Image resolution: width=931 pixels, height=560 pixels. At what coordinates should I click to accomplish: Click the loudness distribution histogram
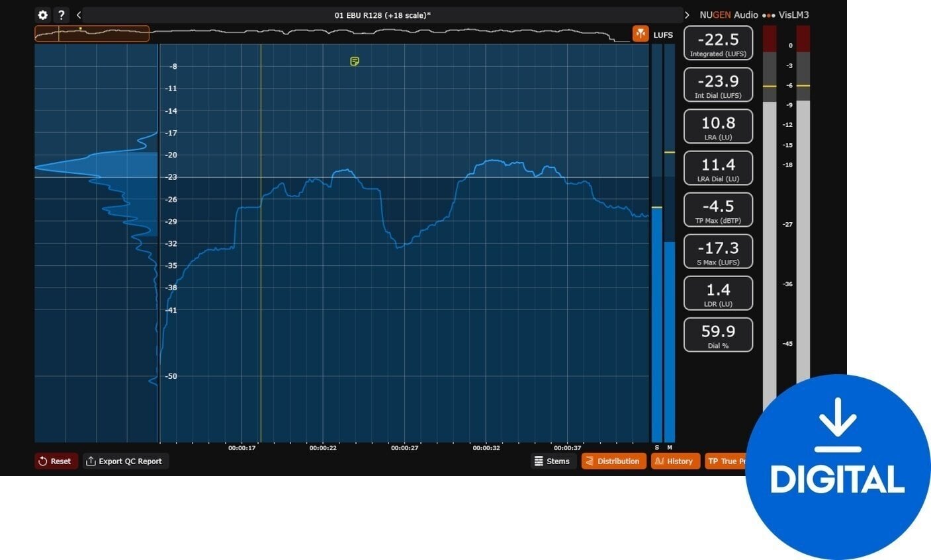[x=97, y=243]
